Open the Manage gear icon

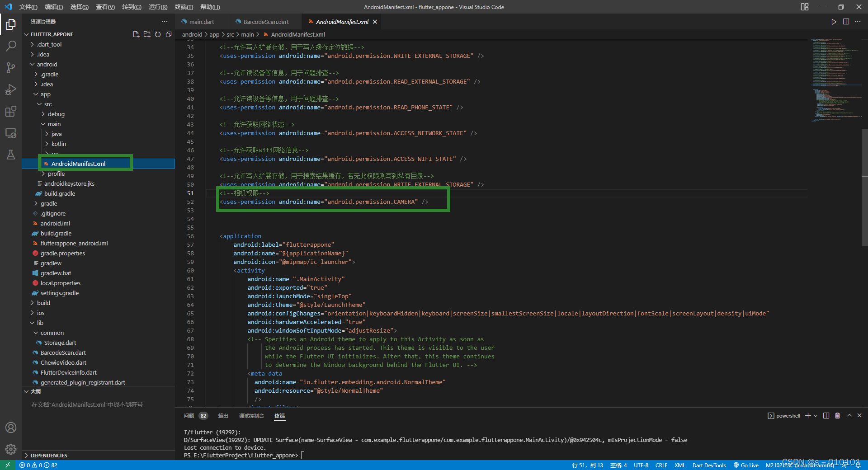(11, 449)
